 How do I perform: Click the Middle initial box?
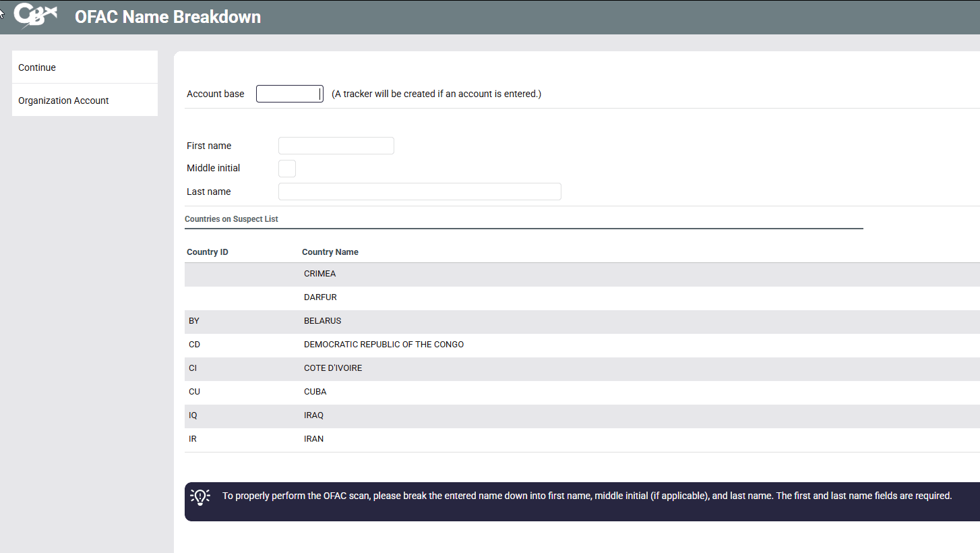tap(286, 169)
